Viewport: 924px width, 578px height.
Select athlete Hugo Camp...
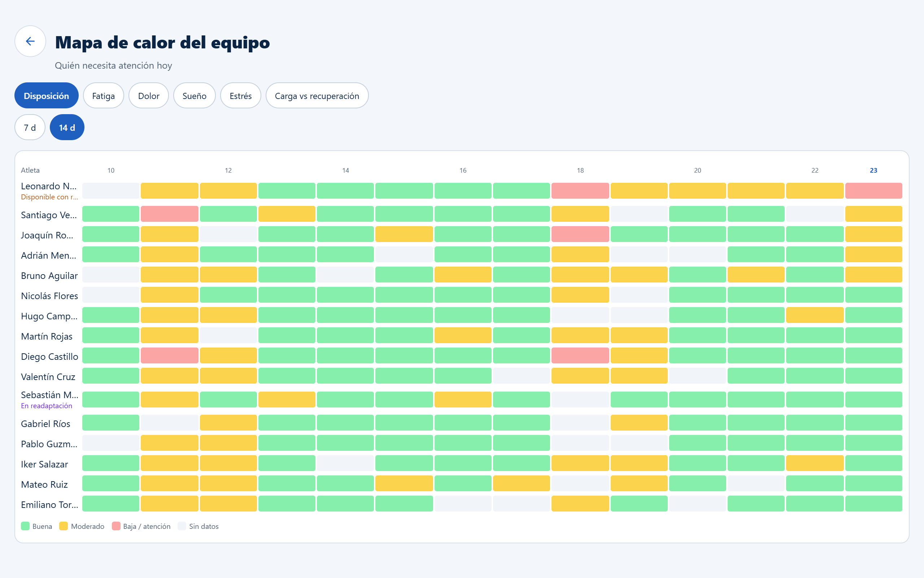49,316
